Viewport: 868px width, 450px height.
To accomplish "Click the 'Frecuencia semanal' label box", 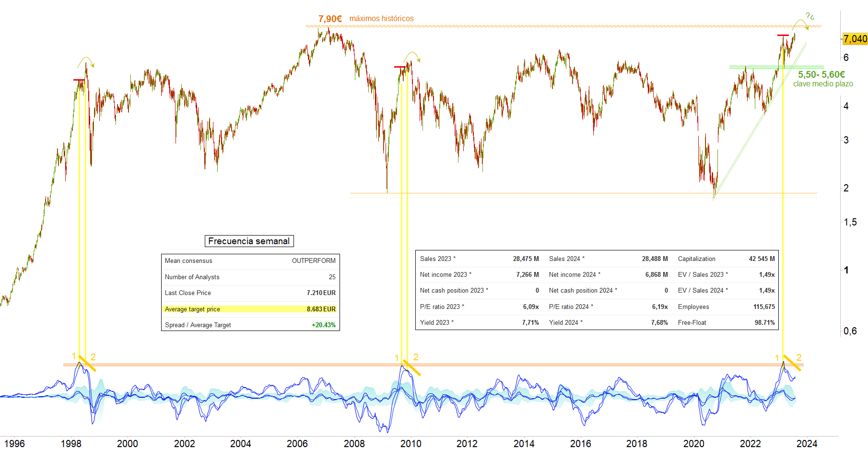I will click(249, 241).
